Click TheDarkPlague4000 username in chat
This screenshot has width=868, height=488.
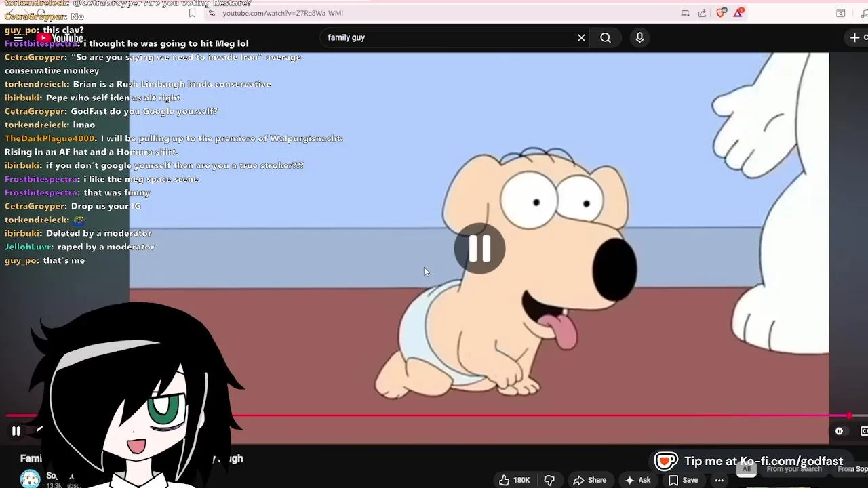pyautogui.click(x=50, y=138)
